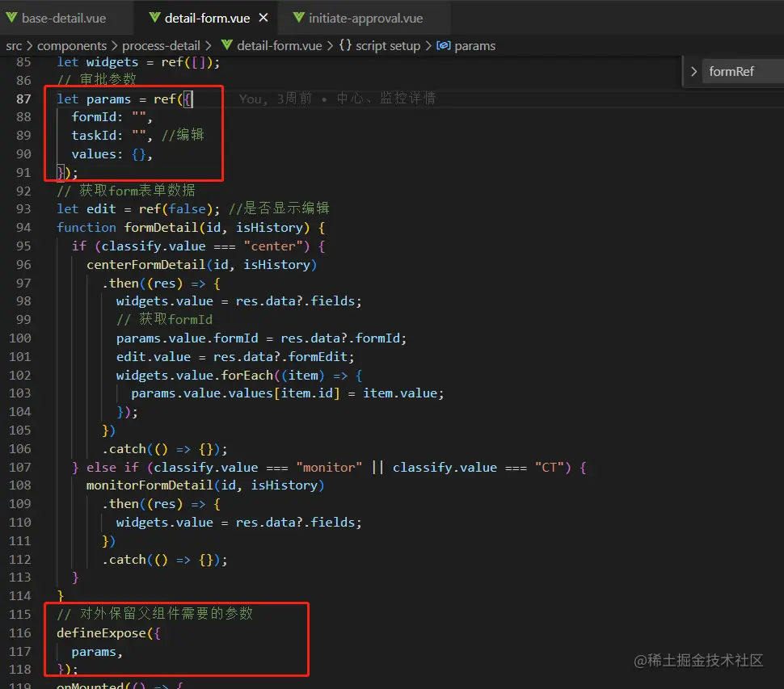Screen dimensions: 784x689
Task: Click line number 94
Action: point(23,227)
